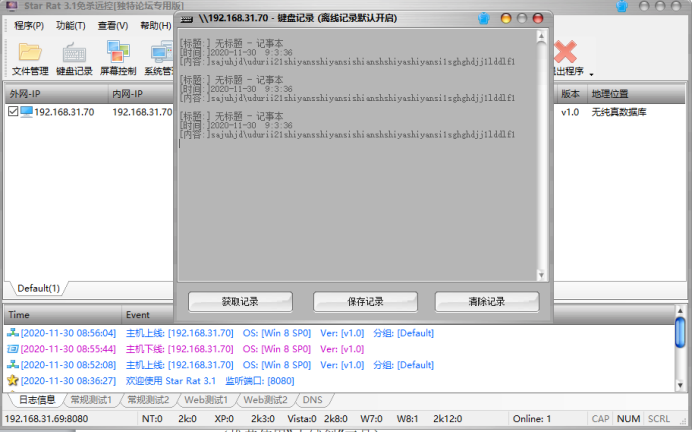Switch to the 常规测试2 tab
The height and width of the screenshot is (432, 693).
[148, 400]
